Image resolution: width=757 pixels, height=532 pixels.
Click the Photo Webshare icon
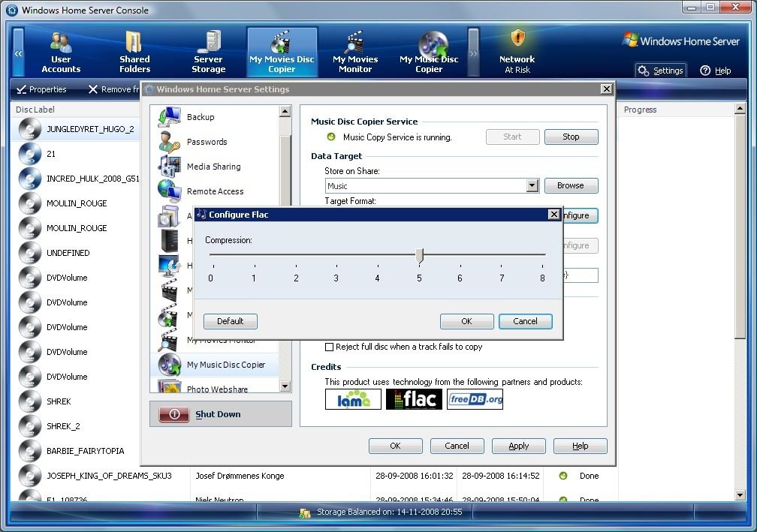(x=169, y=386)
